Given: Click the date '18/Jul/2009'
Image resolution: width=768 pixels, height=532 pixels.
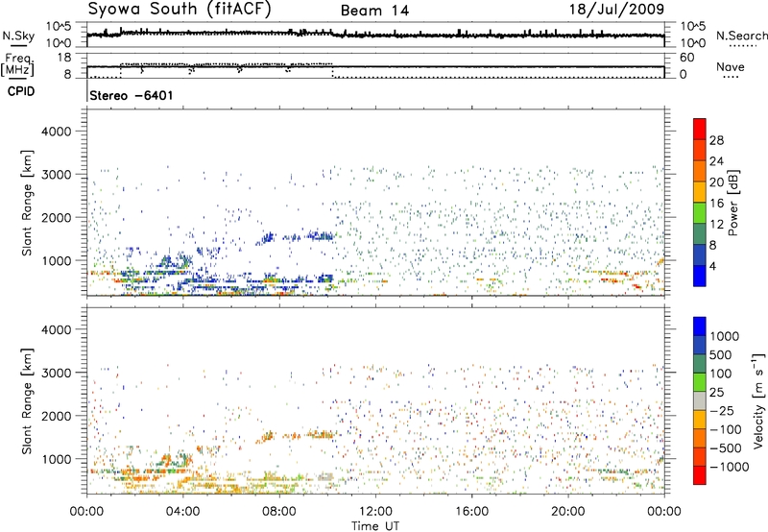Looking at the screenshot, I should click(616, 10).
